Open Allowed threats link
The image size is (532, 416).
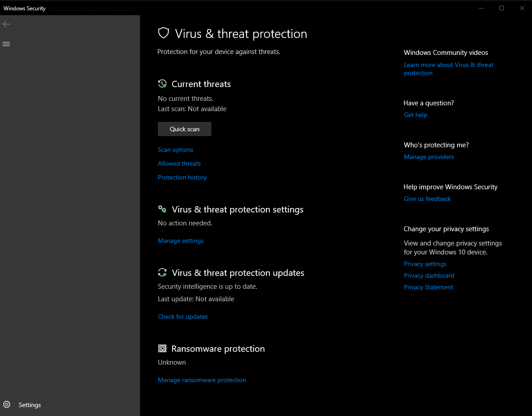tap(179, 163)
